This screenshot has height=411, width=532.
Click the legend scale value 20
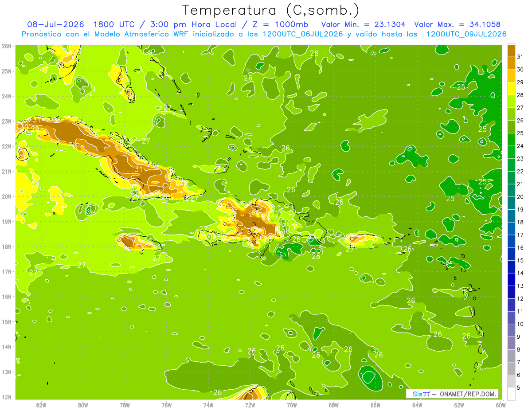[x=520, y=197]
